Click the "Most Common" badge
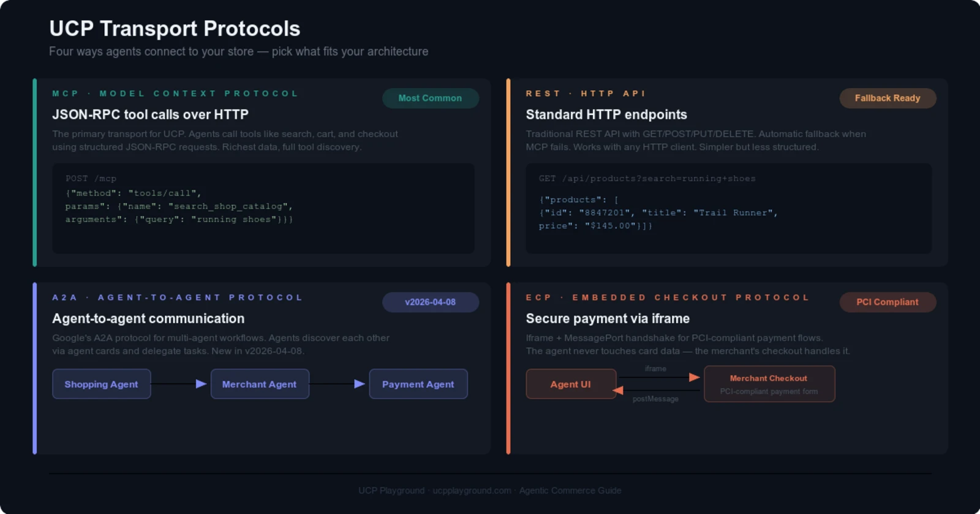The image size is (980, 514). click(431, 98)
